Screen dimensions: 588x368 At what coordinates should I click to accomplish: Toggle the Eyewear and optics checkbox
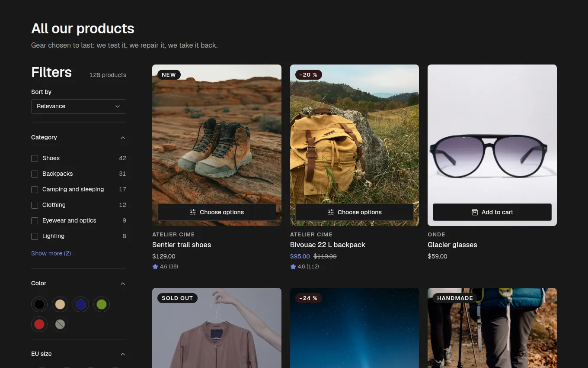pos(35,221)
